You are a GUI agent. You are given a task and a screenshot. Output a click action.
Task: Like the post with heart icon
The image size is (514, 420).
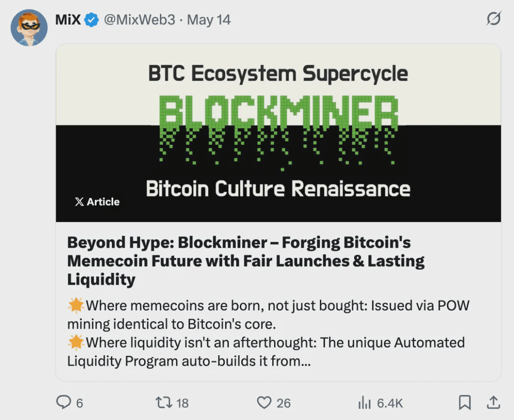[264, 403]
